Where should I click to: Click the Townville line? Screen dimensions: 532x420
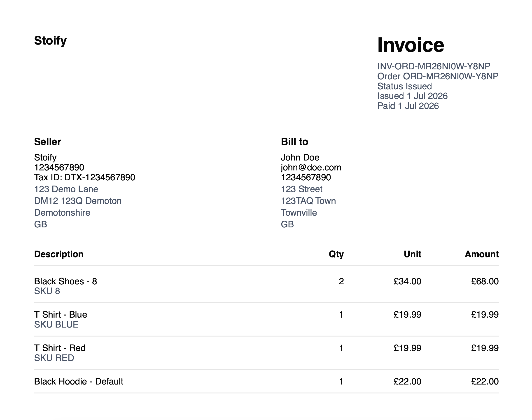coord(299,213)
